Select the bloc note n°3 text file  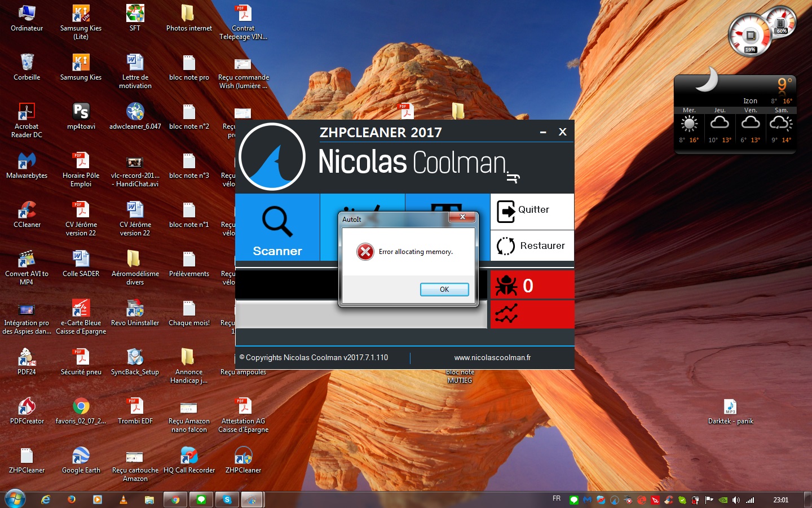[189, 165]
